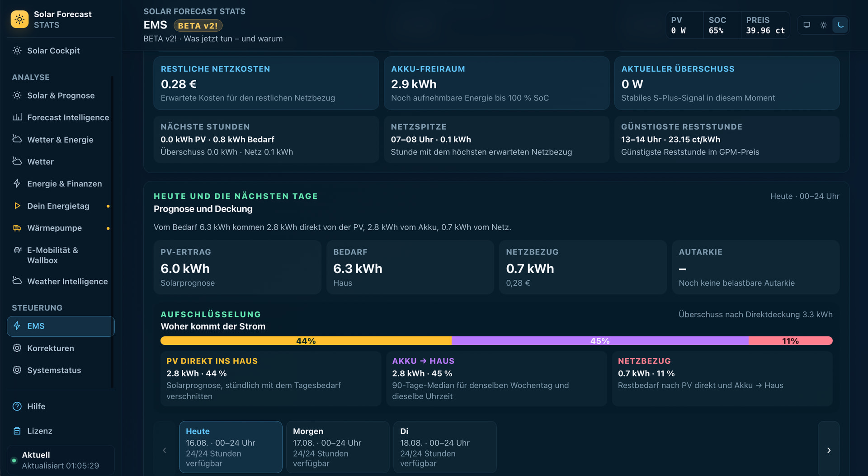Open Energie & Finanzen lightning icon
This screenshot has height=476, width=868.
tap(17, 184)
